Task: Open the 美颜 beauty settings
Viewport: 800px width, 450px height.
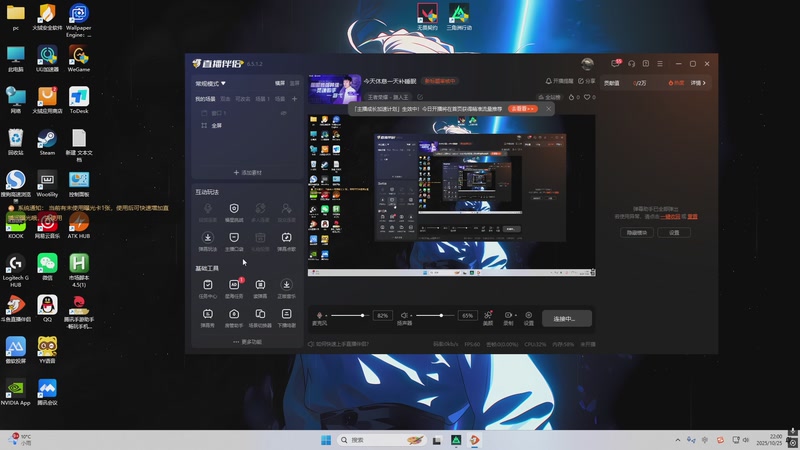Action: [488, 318]
